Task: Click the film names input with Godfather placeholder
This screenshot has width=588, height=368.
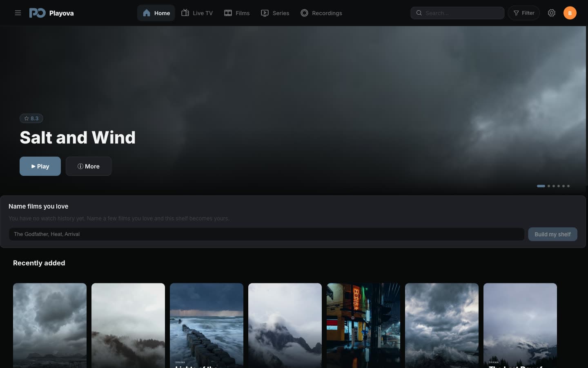Action: [x=267, y=234]
